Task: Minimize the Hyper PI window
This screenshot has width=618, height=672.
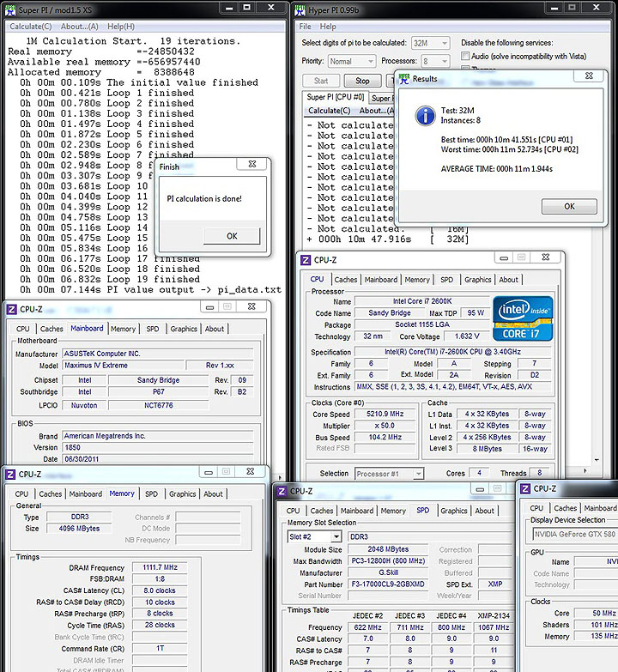Action: 554,7
